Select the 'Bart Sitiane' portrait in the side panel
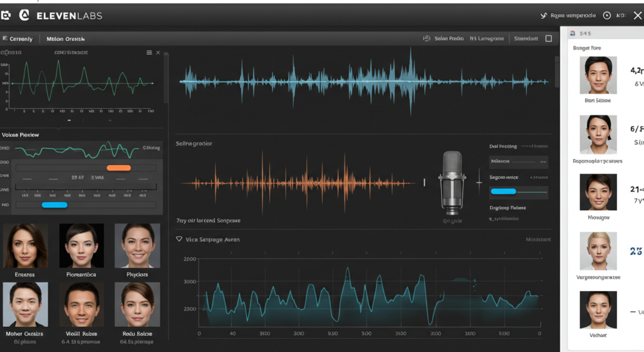The image size is (644, 352). point(598,76)
